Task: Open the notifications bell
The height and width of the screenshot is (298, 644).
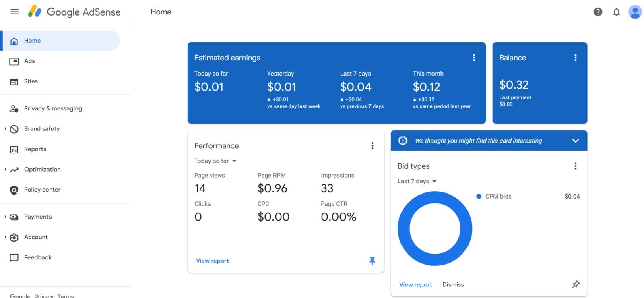Action: (x=616, y=12)
